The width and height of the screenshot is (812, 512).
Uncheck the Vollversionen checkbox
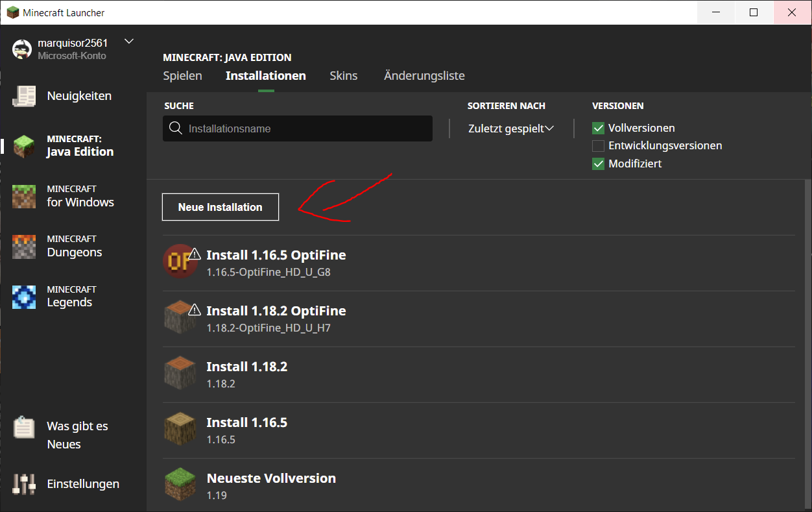598,128
